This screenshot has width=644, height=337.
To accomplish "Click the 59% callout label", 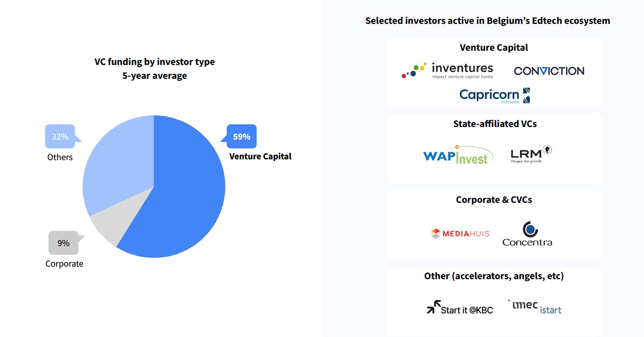I will pos(241,136).
